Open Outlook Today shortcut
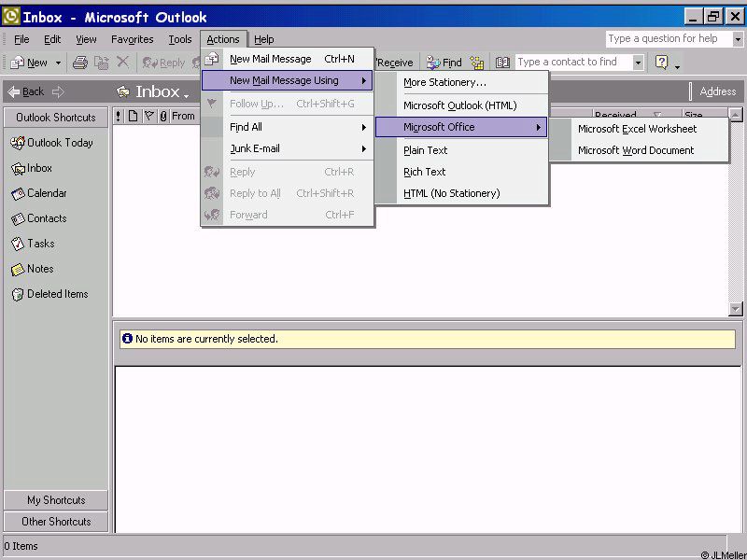This screenshot has height=560, width=747. (x=51, y=143)
